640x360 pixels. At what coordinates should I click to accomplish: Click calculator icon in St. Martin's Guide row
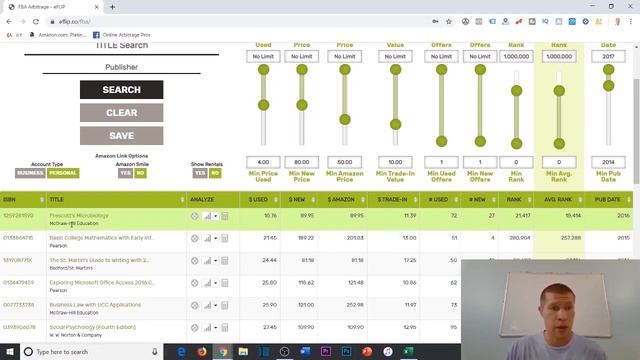tap(224, 261)
